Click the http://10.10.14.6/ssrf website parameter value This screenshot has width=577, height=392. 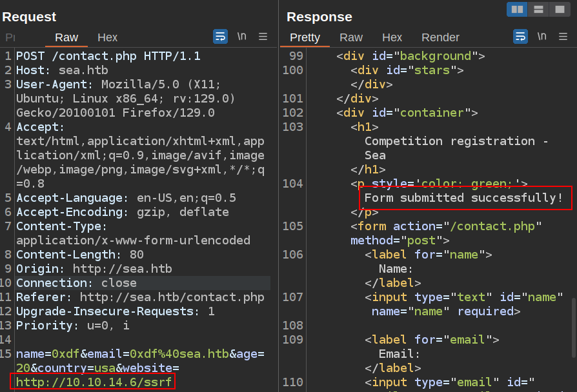click(x=94, y=382)
